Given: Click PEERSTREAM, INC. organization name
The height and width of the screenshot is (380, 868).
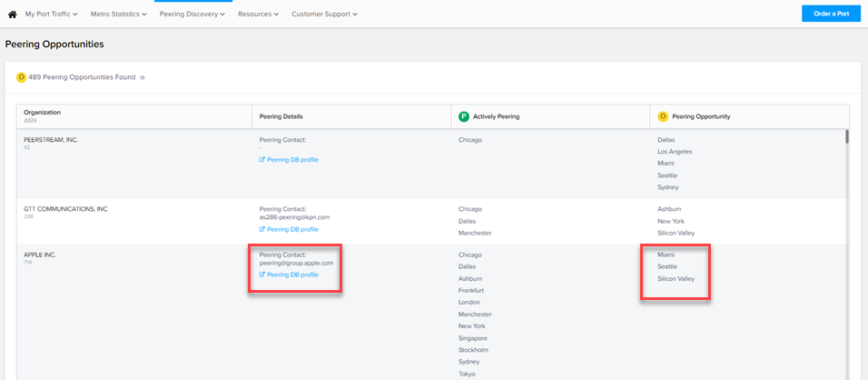Looking at the screenshot, I should pyautogui.click(x=51, y=140).
